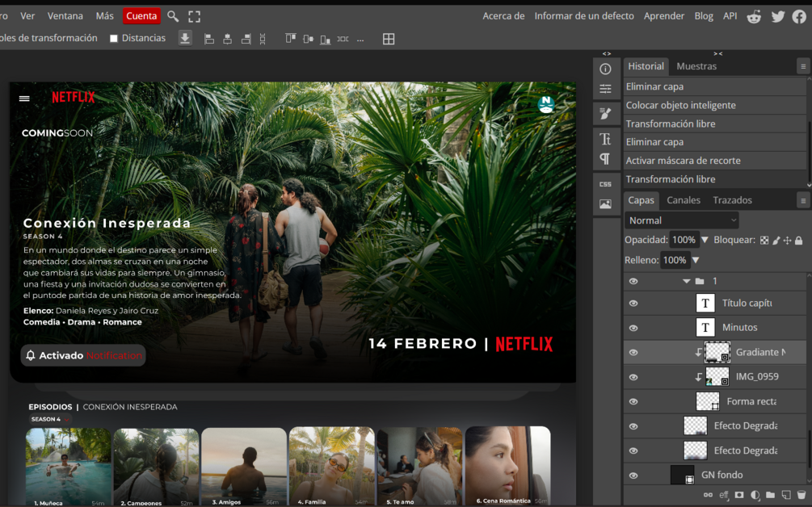Hide the Título capítulo text layer
The width and height of the screenshot is (812, 507).
[x=633, y=304]
